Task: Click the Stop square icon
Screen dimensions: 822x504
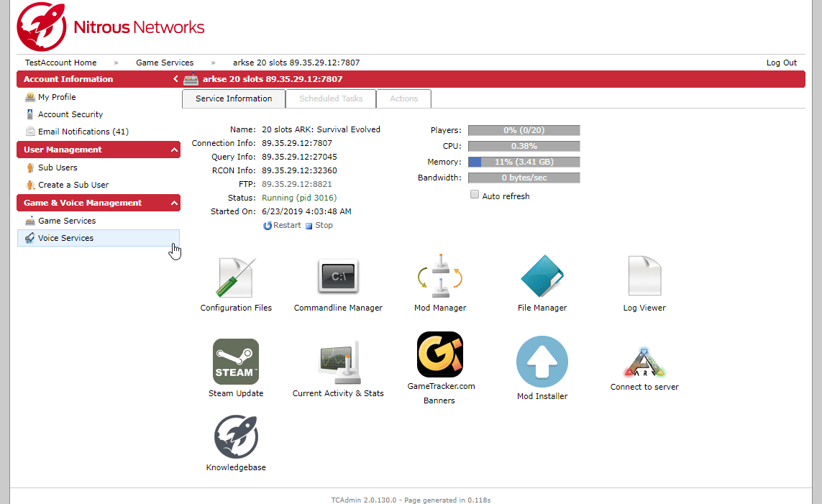Action: 309,226
